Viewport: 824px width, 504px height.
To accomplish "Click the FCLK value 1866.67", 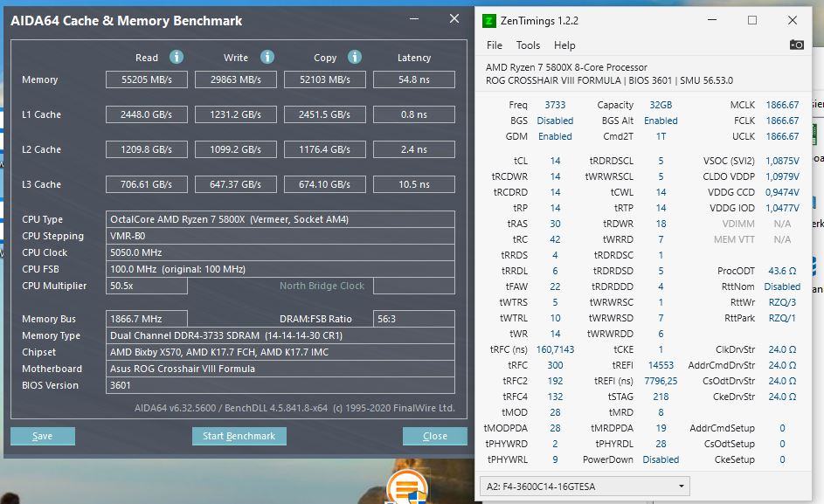I will tap(782, 121).
